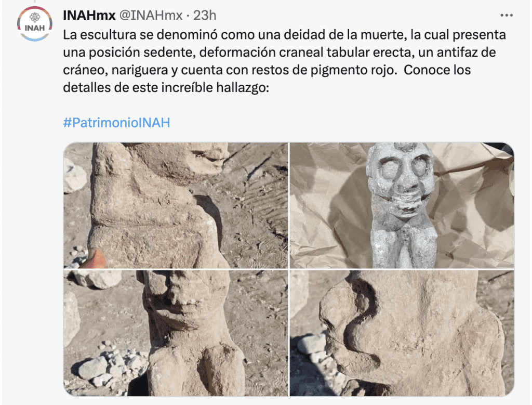532x405 pixels.
Task: Open the #PatrimonioINAH hashtag
Action: (116, 123)
